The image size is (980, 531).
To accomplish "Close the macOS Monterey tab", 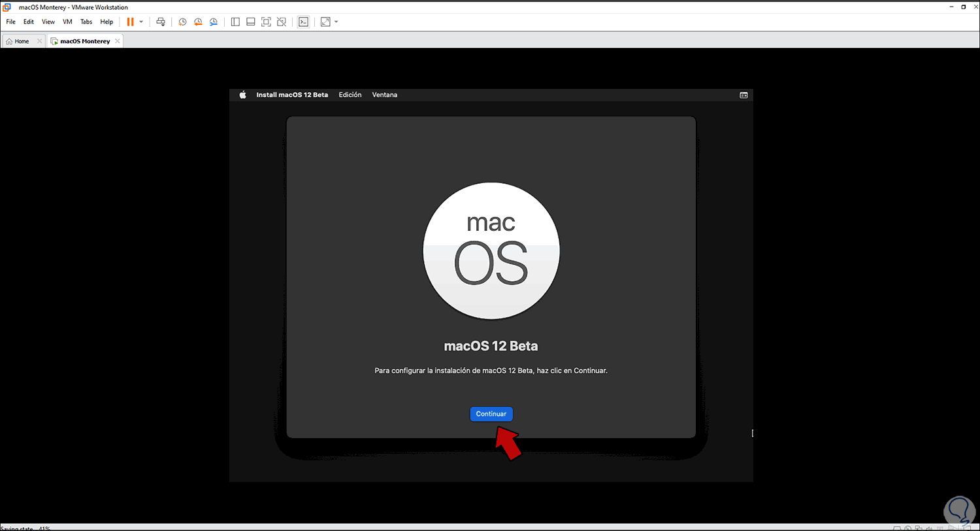I will (117, 41).
